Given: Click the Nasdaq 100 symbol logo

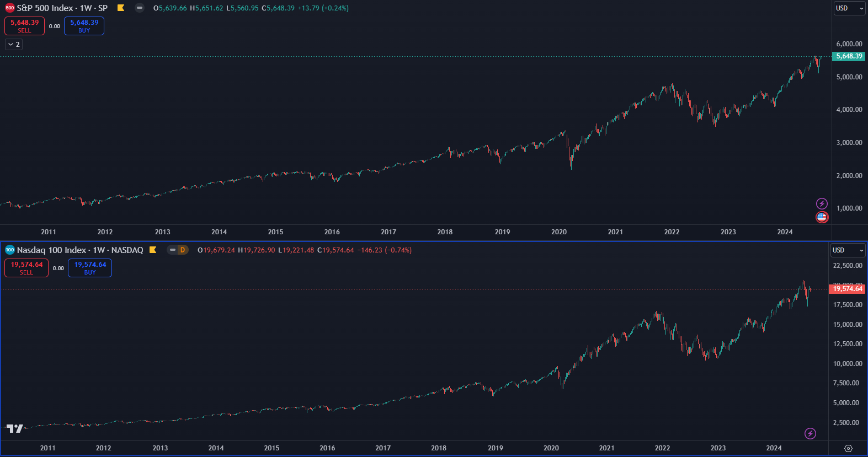Looking at the screenshot, I should [x=10, y=250].
